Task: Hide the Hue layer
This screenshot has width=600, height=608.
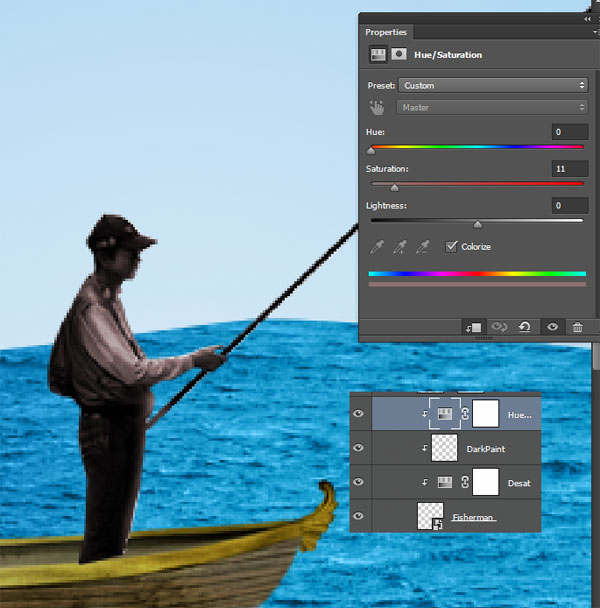Action: point(359,414)
